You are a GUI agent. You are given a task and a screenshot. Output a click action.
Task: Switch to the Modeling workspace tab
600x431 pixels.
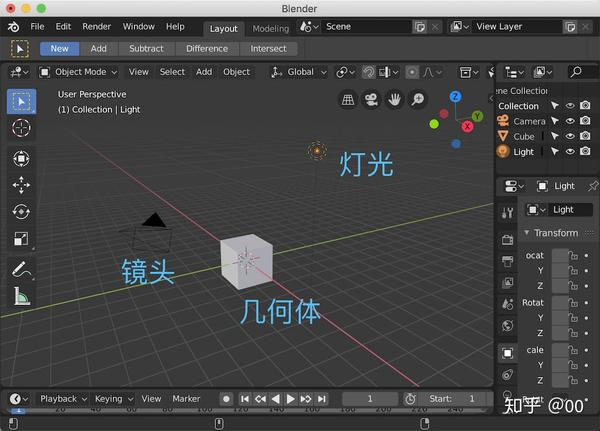(271, 29)
